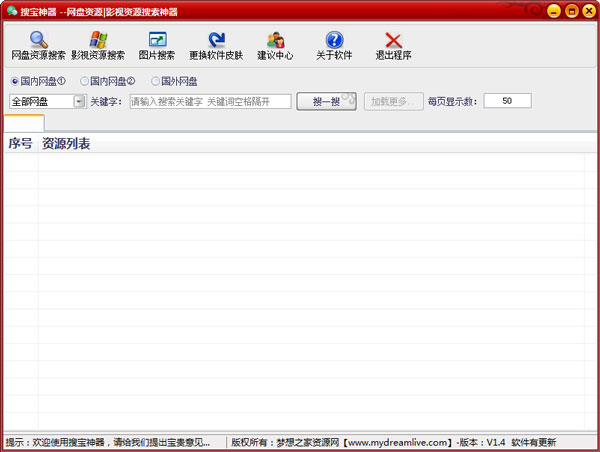Maximize the 搜宝神器 window
This screenshot has width=600, height=452.
pos(571,11)
